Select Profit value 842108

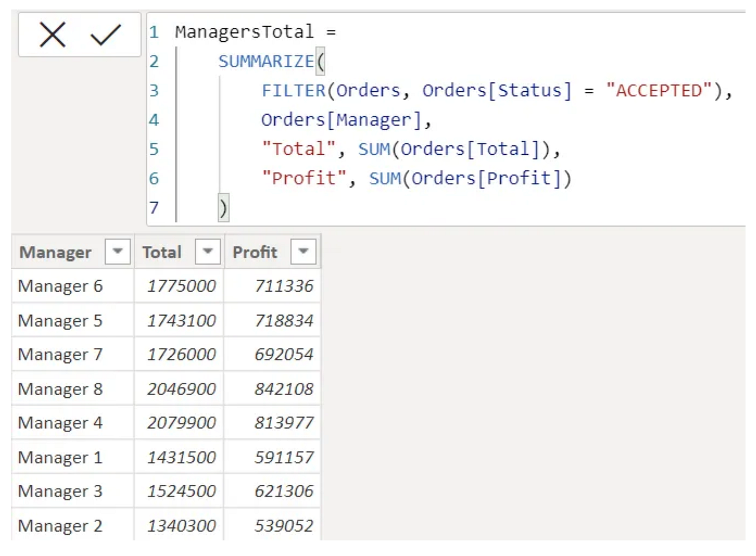click(x=284, y=389)
